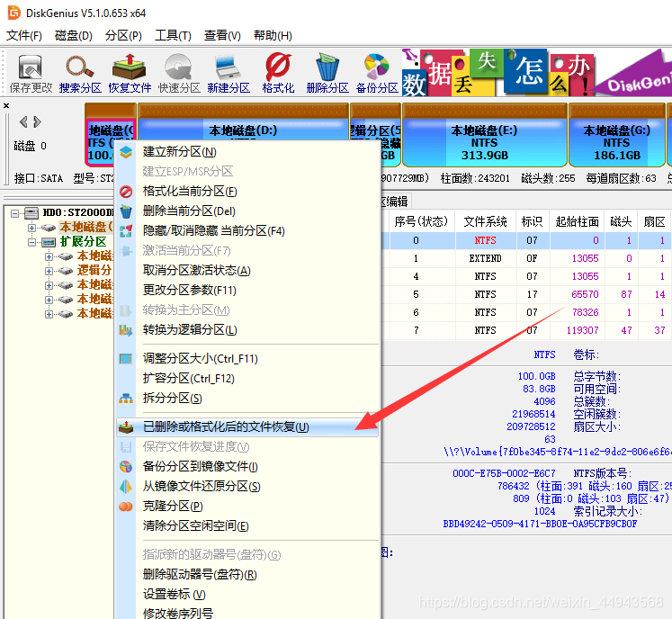This screenshot has width=672, height=619.
Task: Choose 转换为逻辑分区(L) menu entry
Action: click(x=247, y=329)
